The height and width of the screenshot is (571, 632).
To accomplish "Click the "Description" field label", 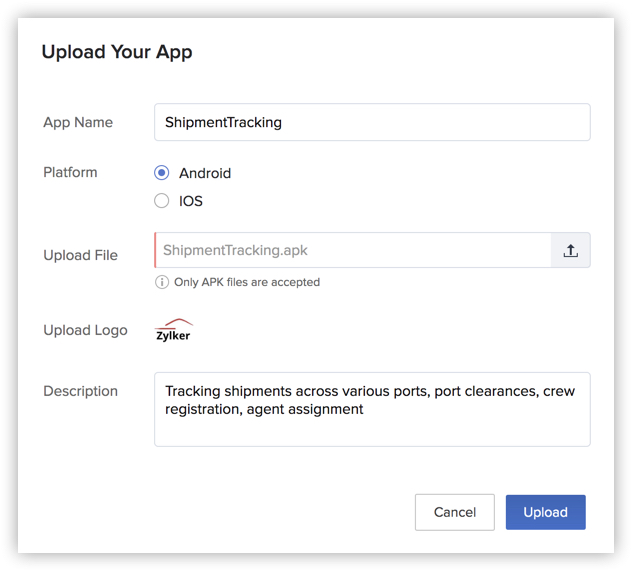I will [x=80, y=391].
